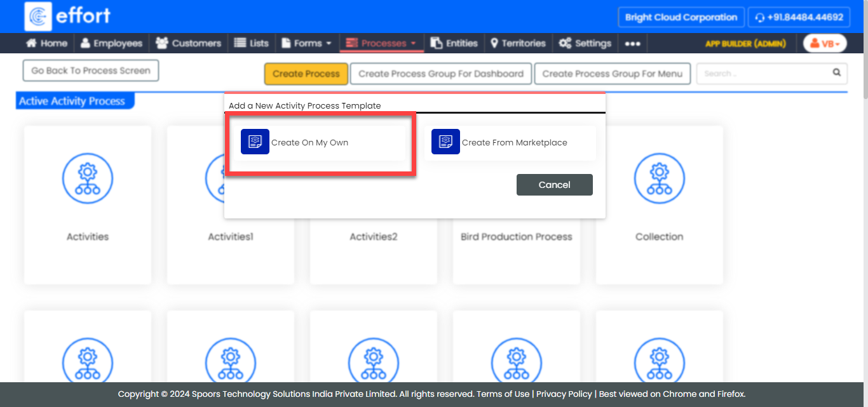Image resolution: width=868 pixels, height=407 pixels.
Task: Open the Settings menu item
Action: coord(585,44)
